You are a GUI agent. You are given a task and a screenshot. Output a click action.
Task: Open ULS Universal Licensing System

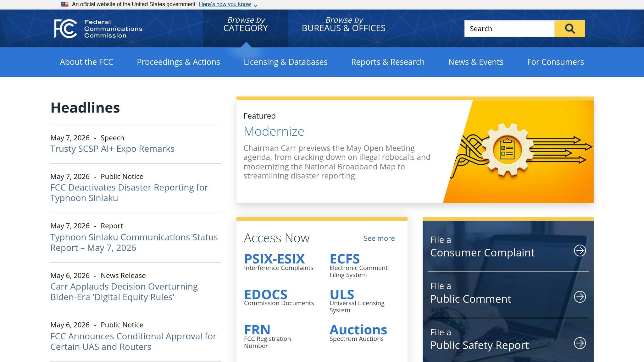pyautogui.click(x=357, y=301)
